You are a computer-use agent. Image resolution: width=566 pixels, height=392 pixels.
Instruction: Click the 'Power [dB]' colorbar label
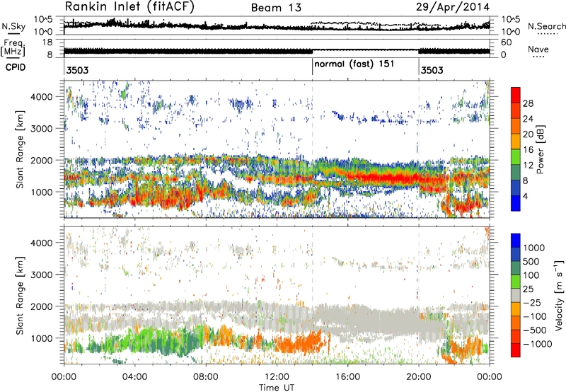pos(540,149)
